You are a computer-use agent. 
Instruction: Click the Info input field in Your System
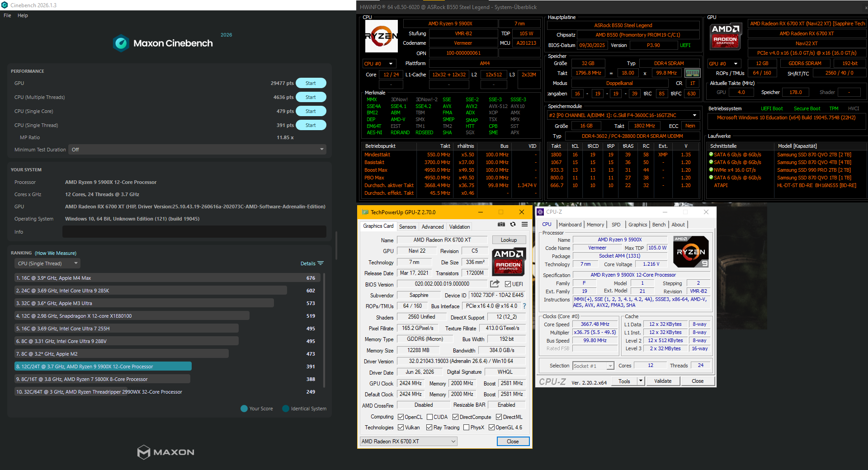[194, 232]
